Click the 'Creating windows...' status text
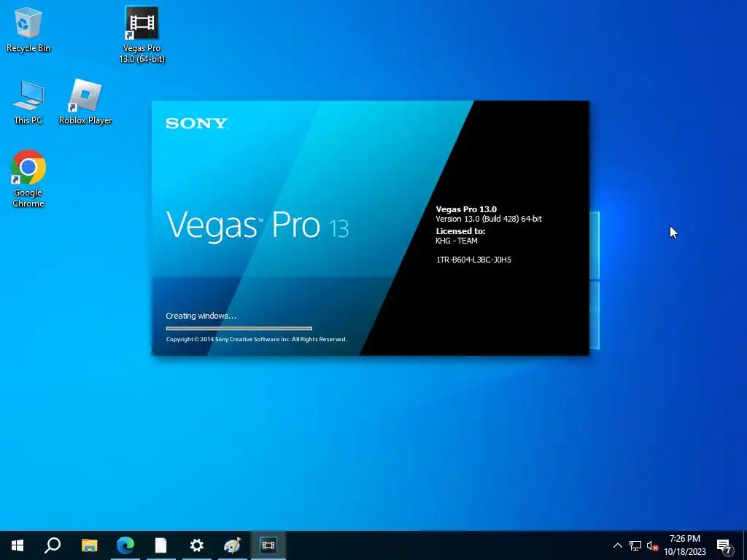 [x=201, y=316]
